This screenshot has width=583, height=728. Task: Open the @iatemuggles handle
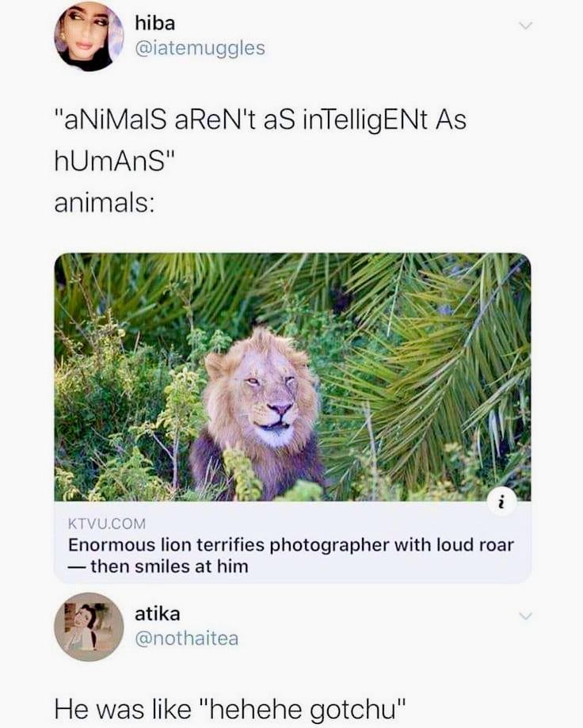(x=200, y=49)
